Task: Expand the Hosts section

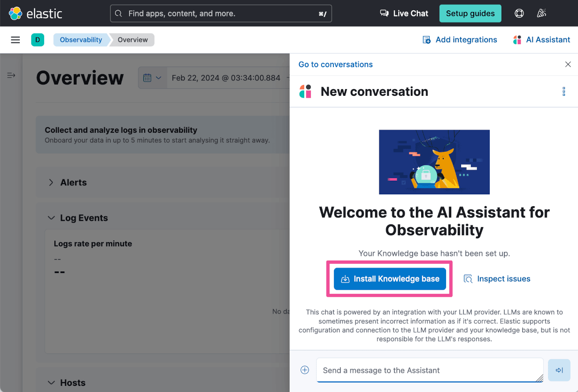Action: pyautogui.click(x=51, y=383)
